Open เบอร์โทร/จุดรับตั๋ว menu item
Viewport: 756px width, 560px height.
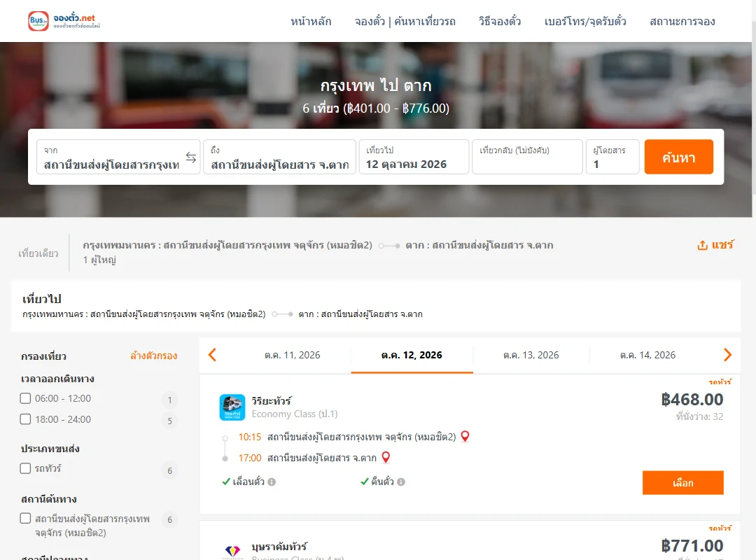pyautogui.click(x=585, y=22)
